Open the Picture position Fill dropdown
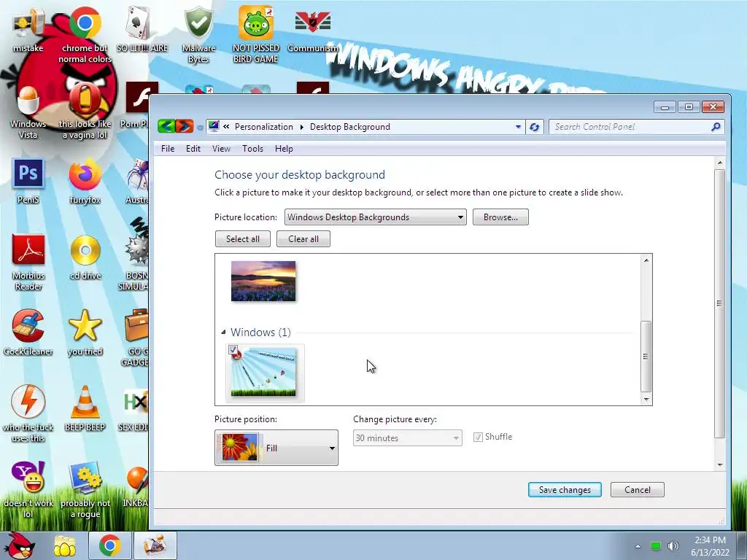This screenshot has width=747, height=560. coord(276,448)
